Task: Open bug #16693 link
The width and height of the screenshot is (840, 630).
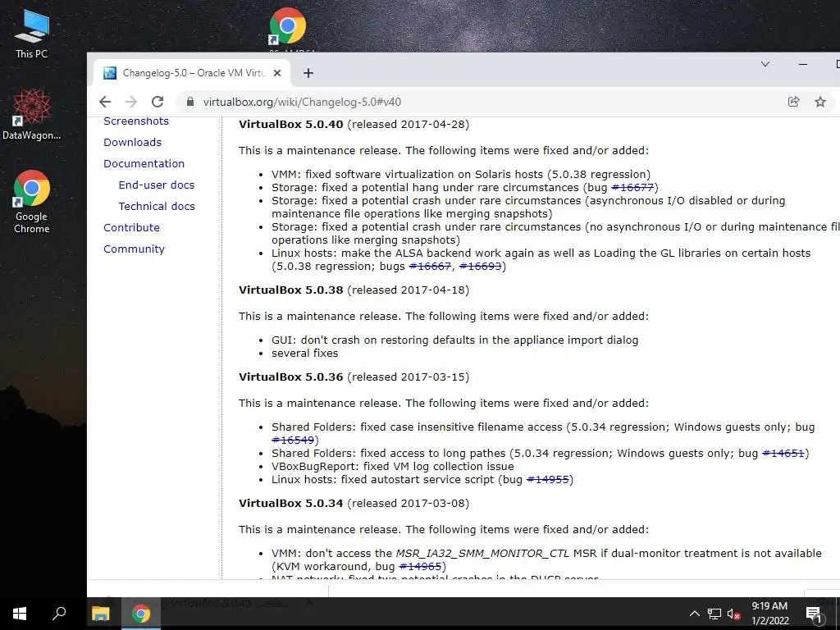Action: click(480, 267)
